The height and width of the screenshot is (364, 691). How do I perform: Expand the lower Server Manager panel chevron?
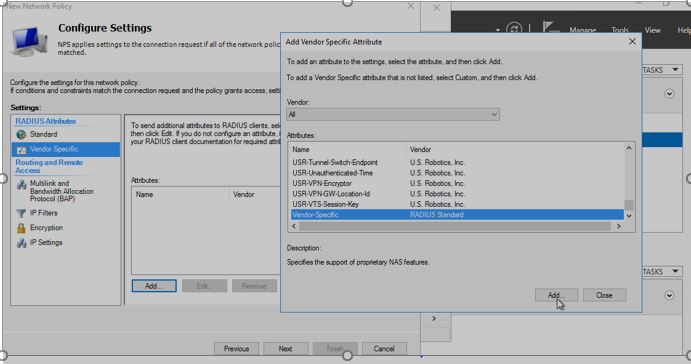pyautogui.click(x=669, y=295)
